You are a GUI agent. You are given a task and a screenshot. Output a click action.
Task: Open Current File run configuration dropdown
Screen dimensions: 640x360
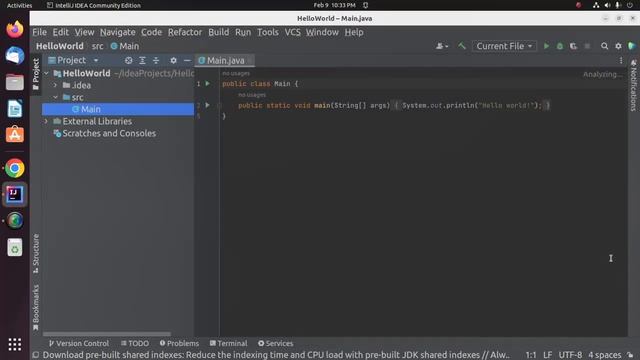click(504, 46)
